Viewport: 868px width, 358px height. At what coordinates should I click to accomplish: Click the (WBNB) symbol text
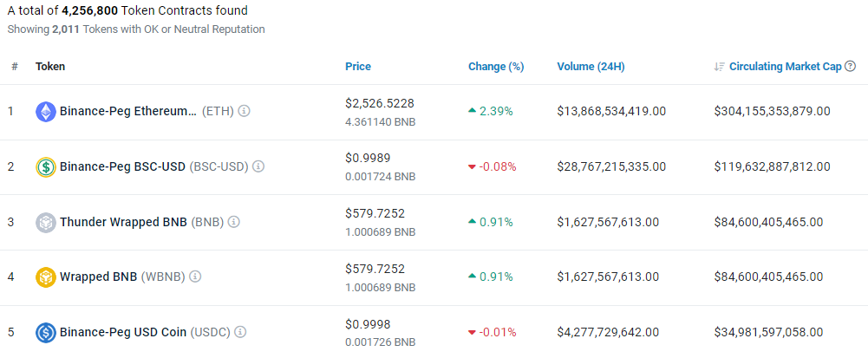163,277
